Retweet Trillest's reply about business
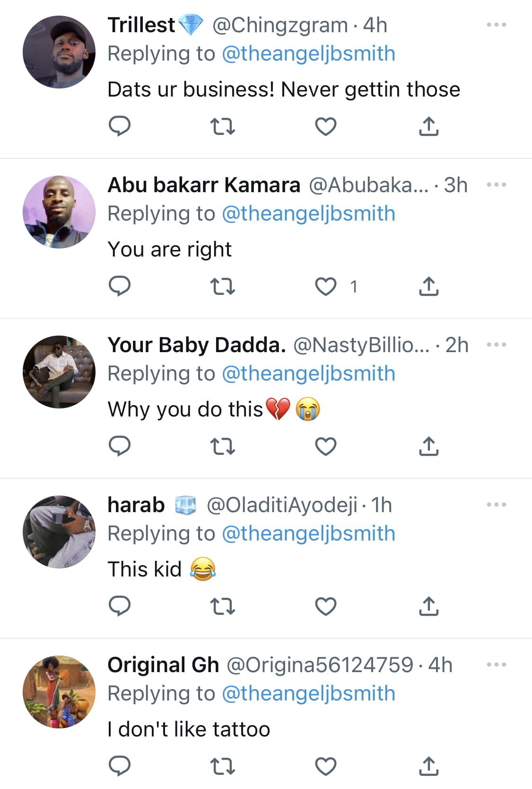This screenshot has height=789, width=532. pyautogui.click(x=222, y=126)
